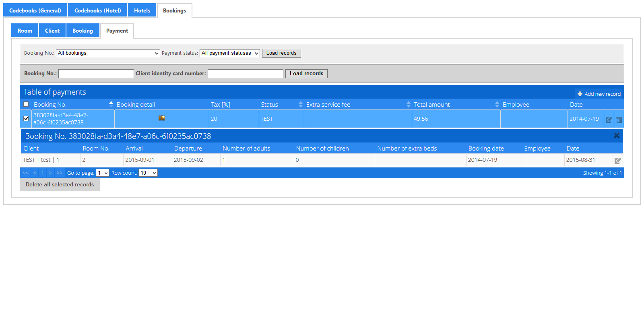644x318 pixels.
Task: Open the Go to page dropdown
Action: click(x=103, y=173)
